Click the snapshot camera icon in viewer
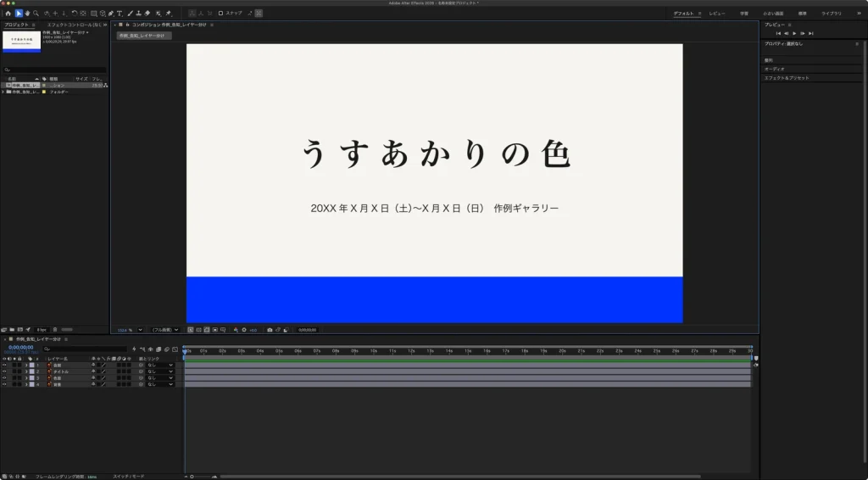 pos(270,330)
